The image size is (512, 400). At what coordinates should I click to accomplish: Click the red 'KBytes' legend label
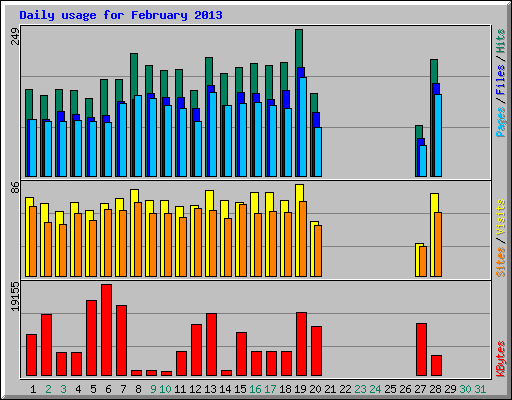click(x=501, y=359)
